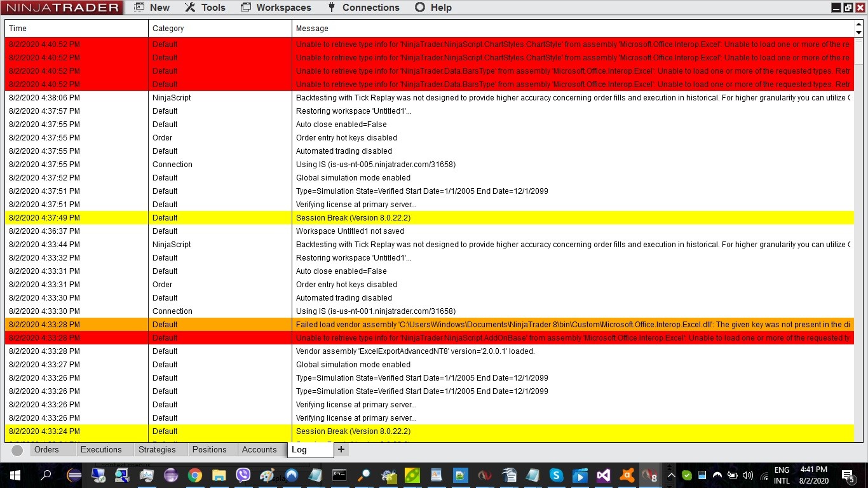The width and height of the screenshot is (868, 488).
Task: Open Google Chrome from the taskbar
Action: (x=195, y=475)
